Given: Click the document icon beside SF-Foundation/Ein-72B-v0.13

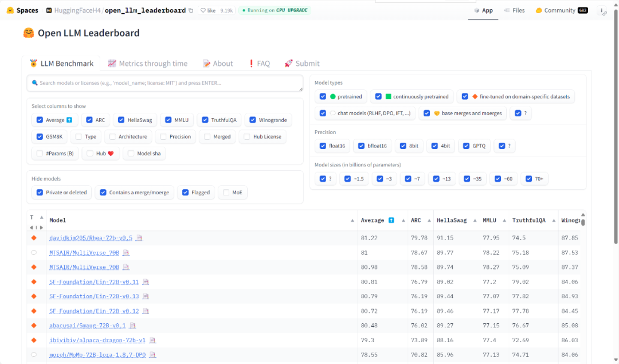Looking at the screenshot, I should coord(146,296).
